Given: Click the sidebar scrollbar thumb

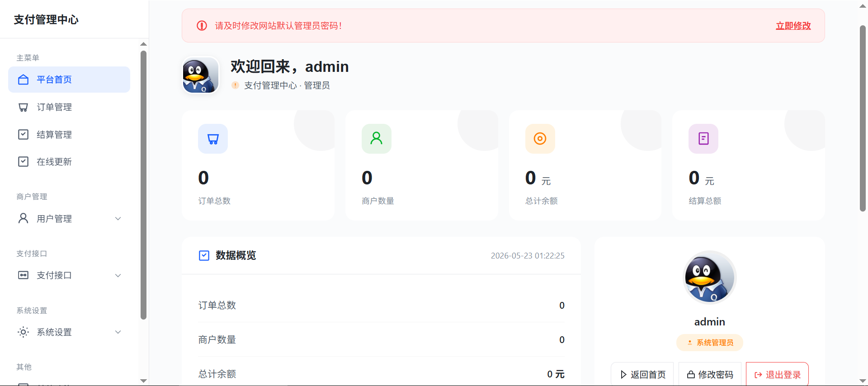Looking at the screenshot, I should [x=143, y=185].
